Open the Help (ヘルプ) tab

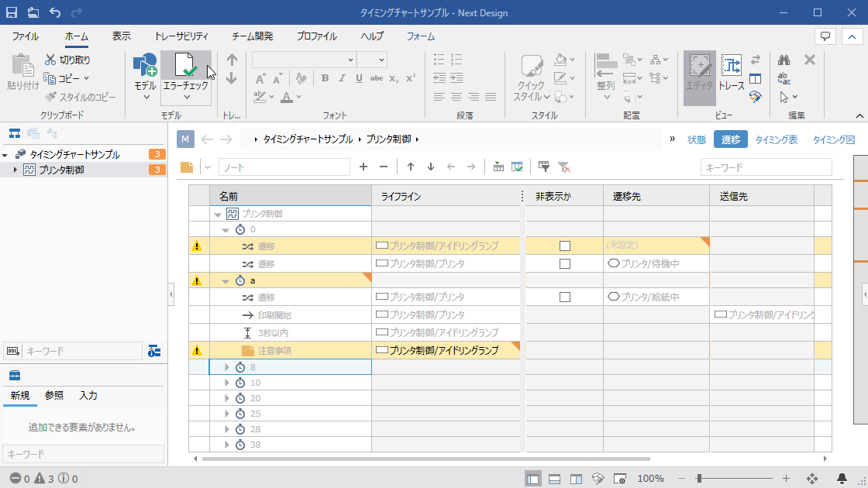tap(372, 36)
